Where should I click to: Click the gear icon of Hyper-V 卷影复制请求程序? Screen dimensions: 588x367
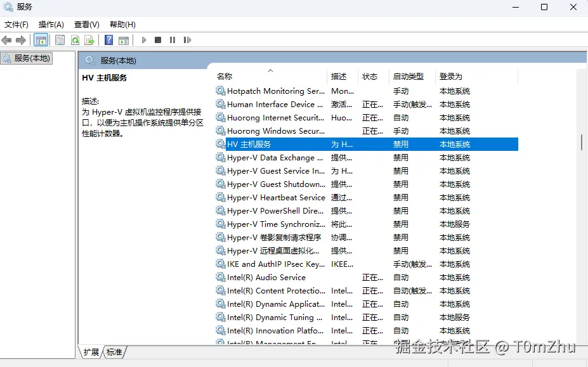pos(221,237)
